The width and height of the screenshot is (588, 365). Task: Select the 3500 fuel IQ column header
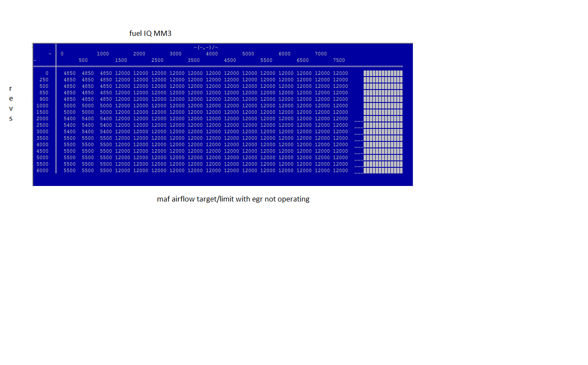coord(194,61)
